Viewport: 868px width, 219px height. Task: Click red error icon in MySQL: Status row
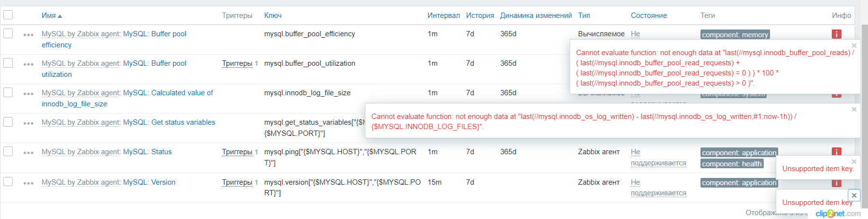point(837,151)
